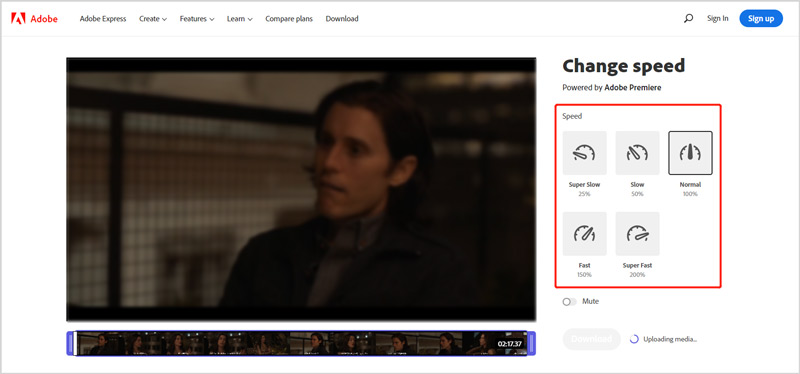Click the right trim handle on the timeline
800x374 pixels.
(532, 343)
